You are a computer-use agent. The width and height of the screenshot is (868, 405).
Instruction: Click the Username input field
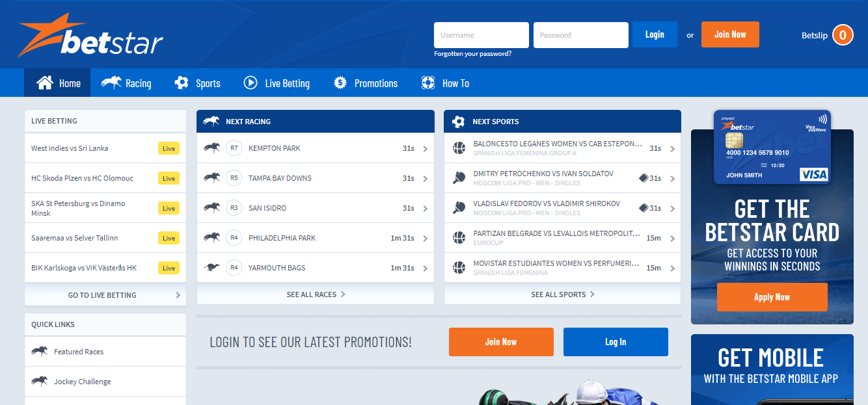[481, 35]
